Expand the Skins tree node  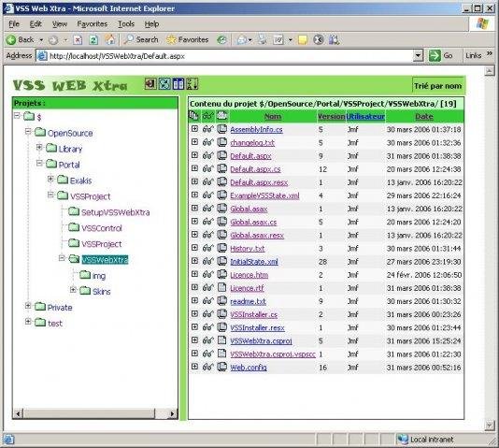(73, 290)
